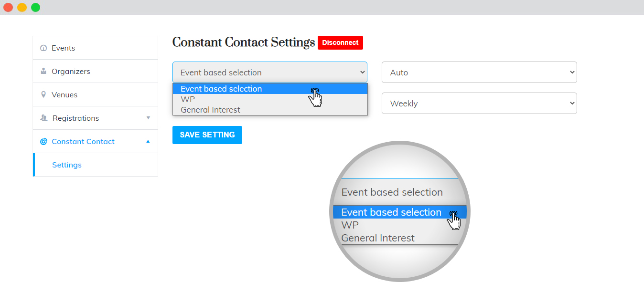Click the Save Setting button
644x303 pixels.
[x=207, y=135]
